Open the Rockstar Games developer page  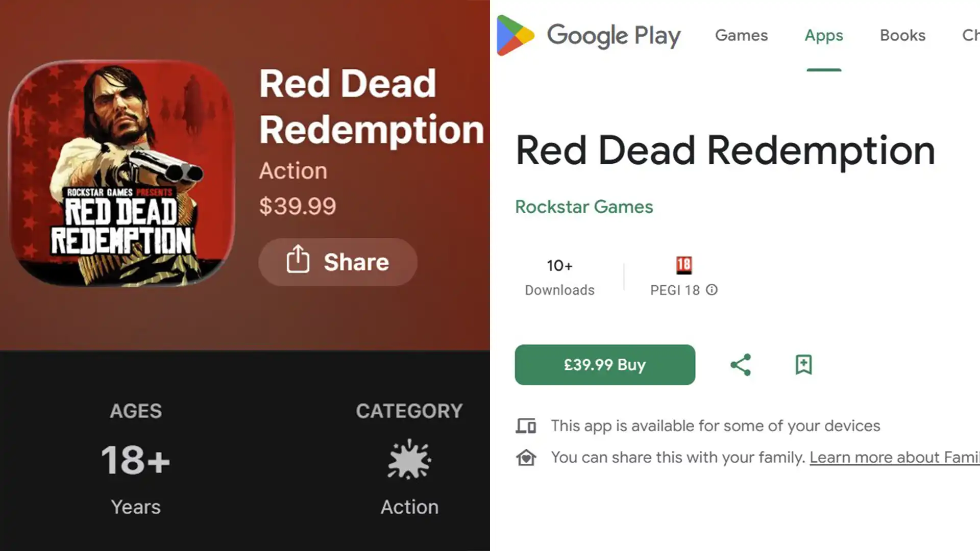point(584,207)
